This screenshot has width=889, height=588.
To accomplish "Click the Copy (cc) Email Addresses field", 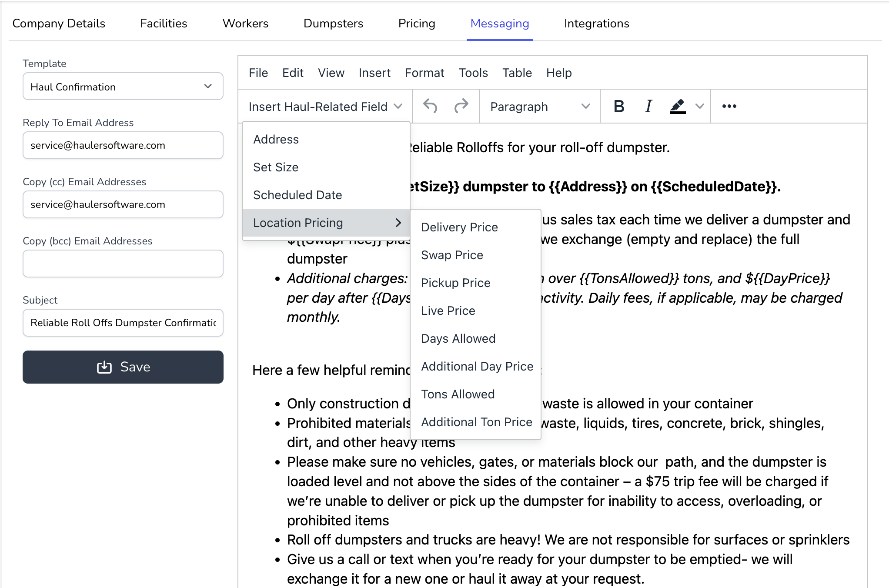I will point(123,204).
